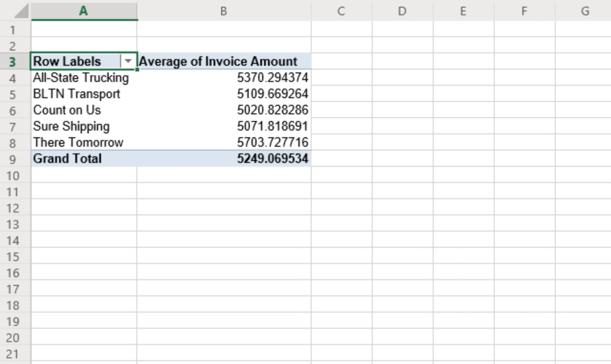The height and width of the screenshot is (364, 611).
Task: Select the value 5703.727716
Action: [x=273, y=142]
